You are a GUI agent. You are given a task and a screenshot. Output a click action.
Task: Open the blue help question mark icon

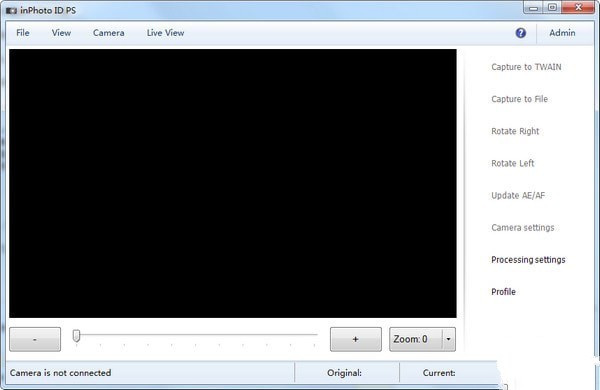tap(520, 33)
